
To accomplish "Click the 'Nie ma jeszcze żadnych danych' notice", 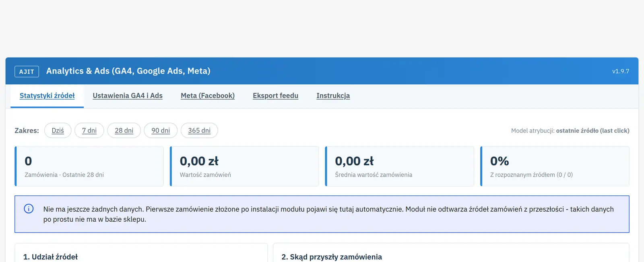I will (322, 214).
